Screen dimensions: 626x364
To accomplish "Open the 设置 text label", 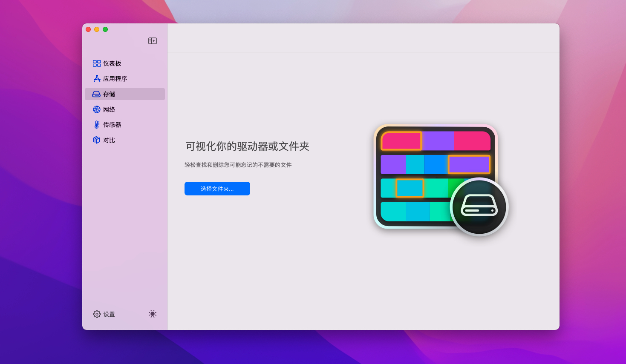I will click(x=109, y=314).
